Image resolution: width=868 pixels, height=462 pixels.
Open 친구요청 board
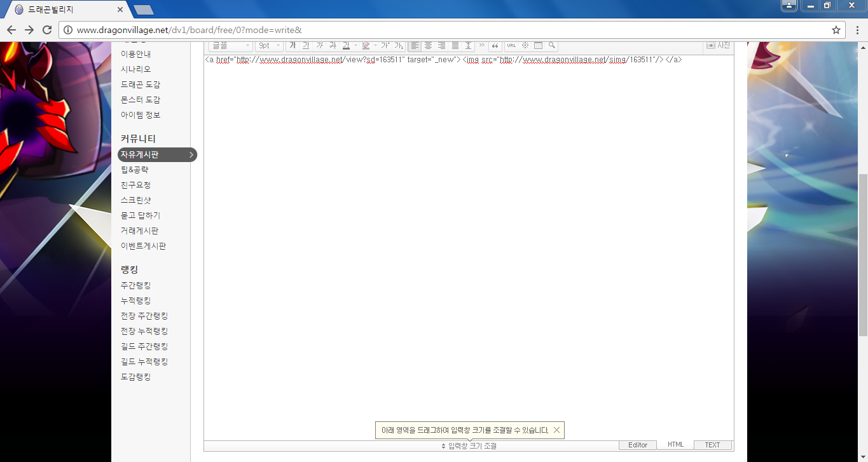[x=136, y=185]
